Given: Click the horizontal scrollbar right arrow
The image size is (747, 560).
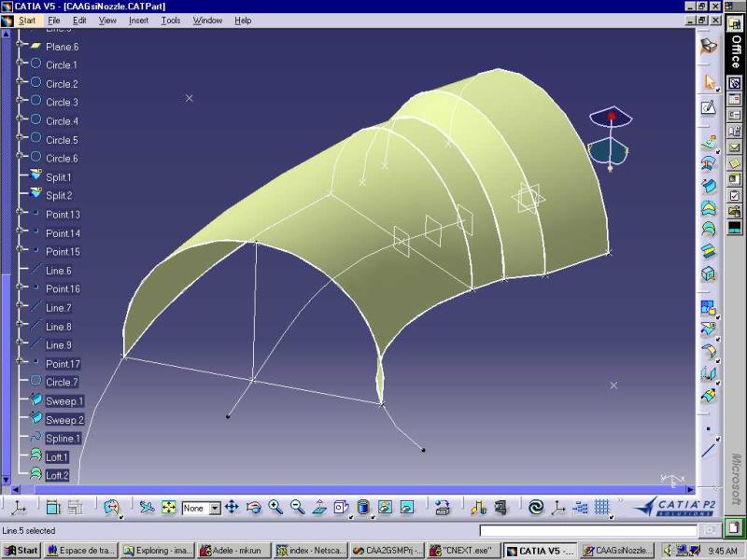Looking at the screenshot, I should [690, 489].
